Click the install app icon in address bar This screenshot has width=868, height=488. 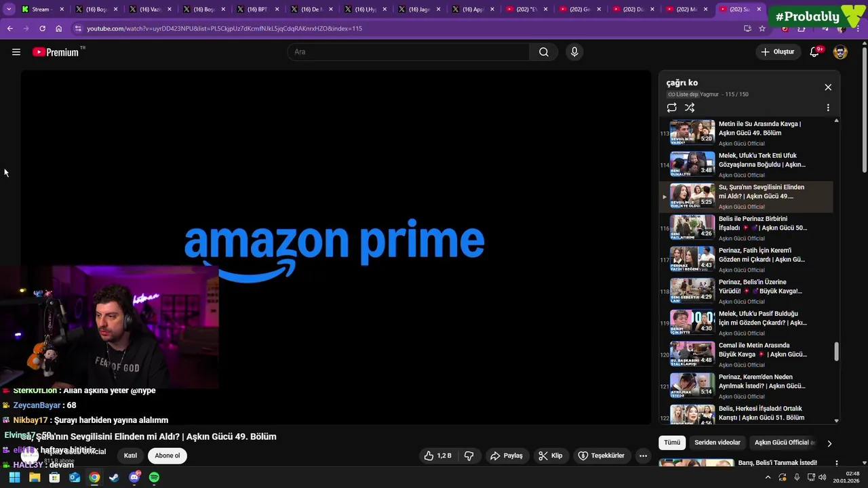[x=747, y=28]
